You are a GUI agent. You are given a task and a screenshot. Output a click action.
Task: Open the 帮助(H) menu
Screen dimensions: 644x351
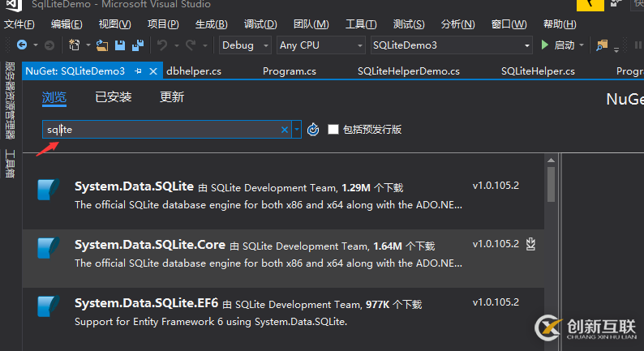[560, 24]
